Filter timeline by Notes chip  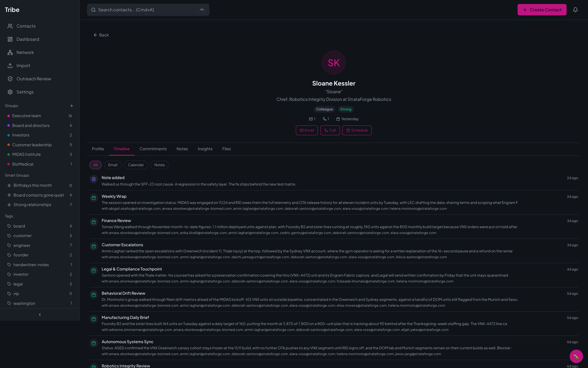pos(160,165)
